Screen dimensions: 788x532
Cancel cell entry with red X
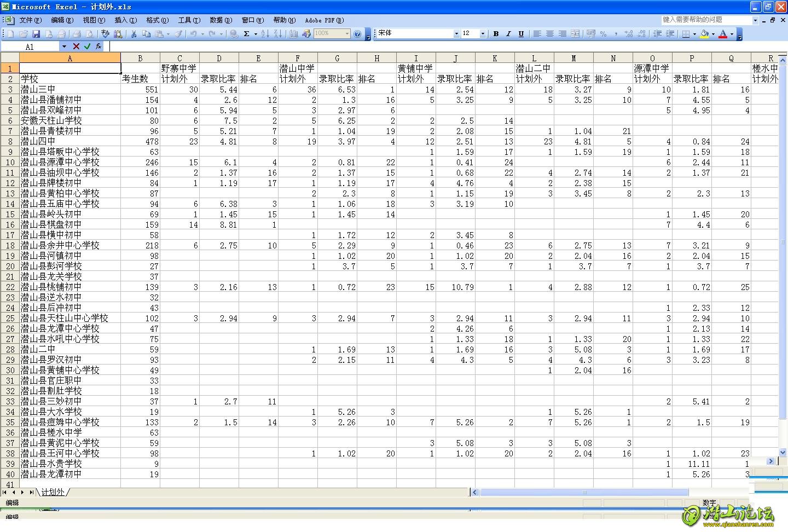(x=76, y=47)
